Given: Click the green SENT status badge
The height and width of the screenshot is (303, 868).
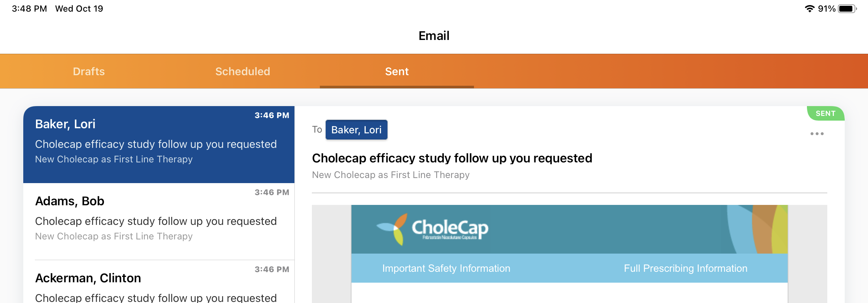Looking at the screenshot, I should pos(825,113).
